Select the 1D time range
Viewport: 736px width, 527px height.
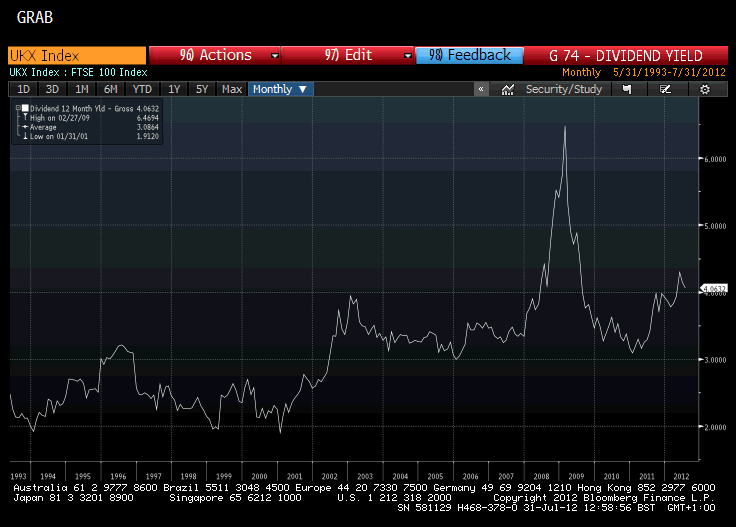point(24,89)
